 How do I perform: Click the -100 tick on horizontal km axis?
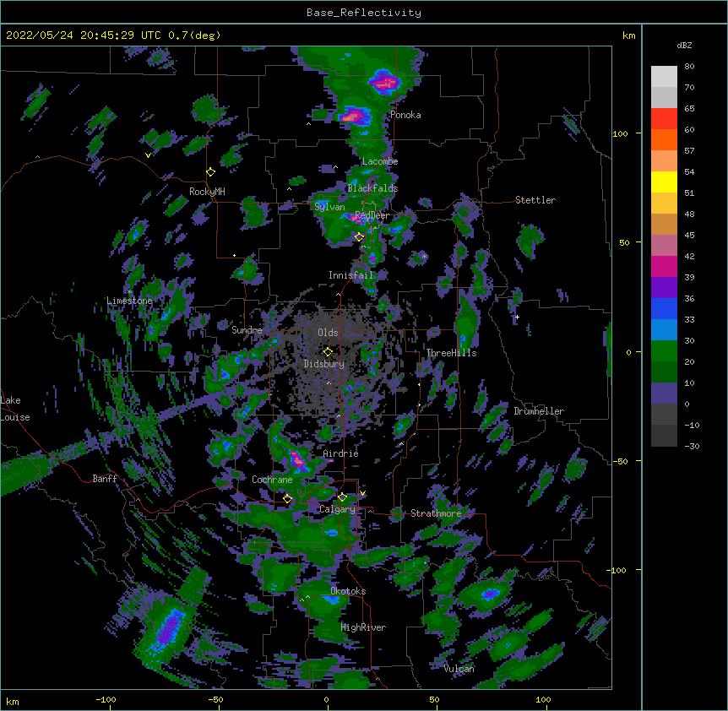coord(106,699)
